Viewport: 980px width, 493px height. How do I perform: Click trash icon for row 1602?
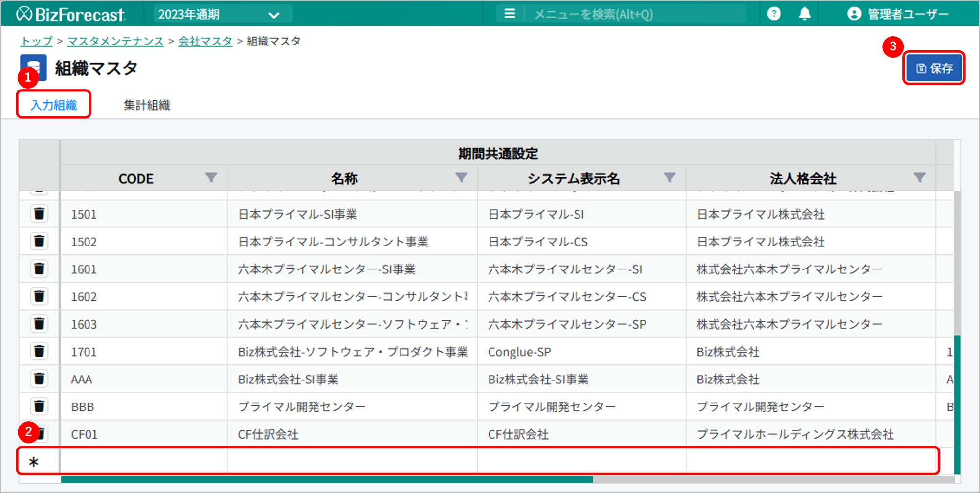click(x=39, y=296)
